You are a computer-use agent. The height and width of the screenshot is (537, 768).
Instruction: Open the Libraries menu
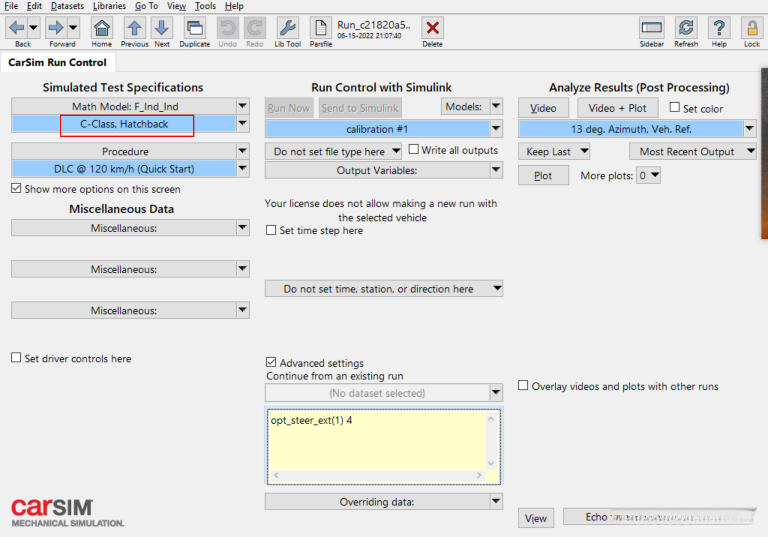point(109,6)
